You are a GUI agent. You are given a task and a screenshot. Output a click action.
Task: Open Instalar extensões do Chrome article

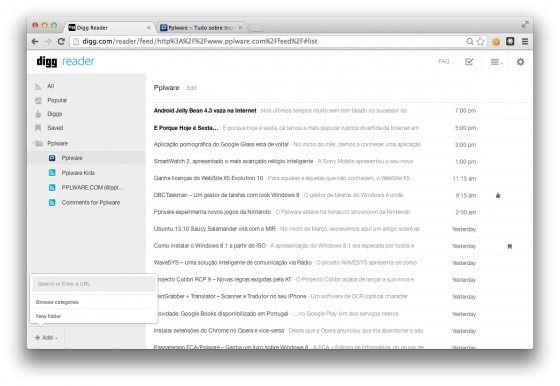[x=219, y=331]
